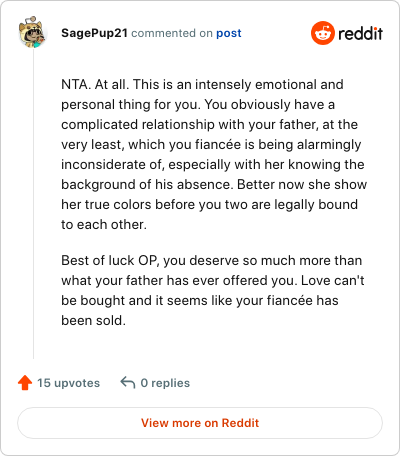
Task: Click the reddit wordmark text
Action: 360,33
